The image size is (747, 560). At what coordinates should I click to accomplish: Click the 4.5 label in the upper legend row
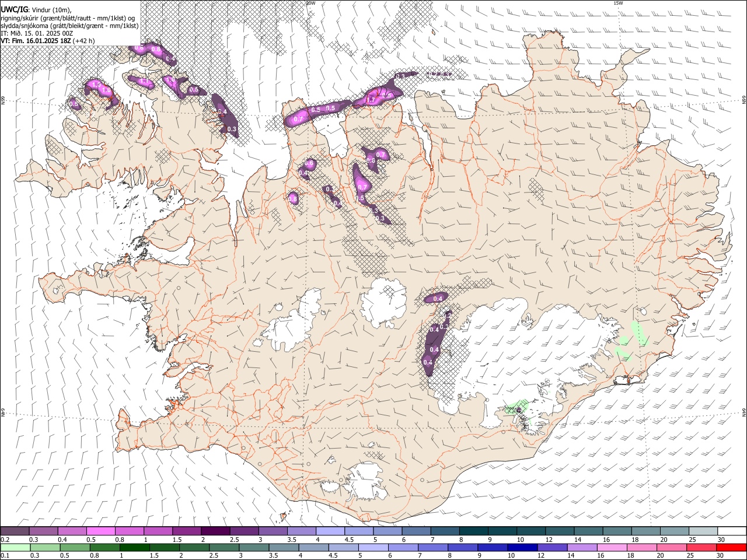tap(348, 540)
